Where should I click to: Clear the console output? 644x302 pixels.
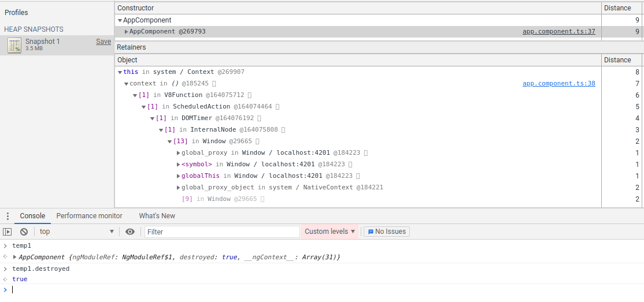click(x=24, y=232)
